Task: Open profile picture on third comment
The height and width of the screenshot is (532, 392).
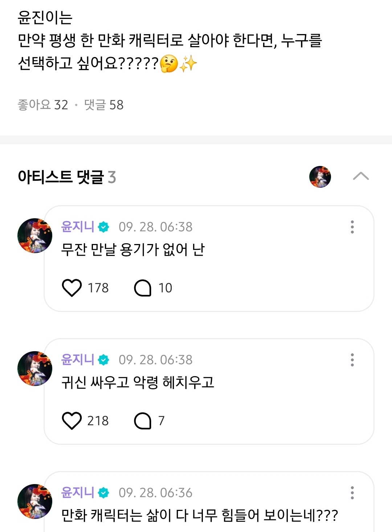Action: [35, 501]
